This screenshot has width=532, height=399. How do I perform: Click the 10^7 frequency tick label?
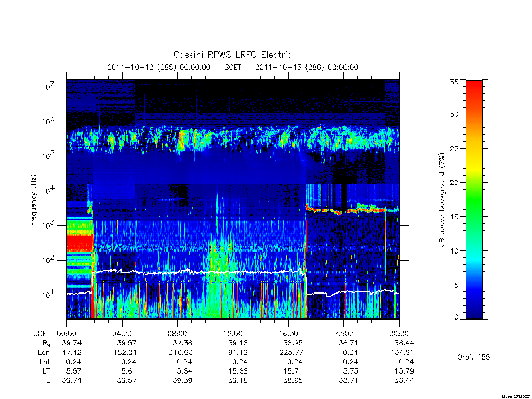pos(48,87)
